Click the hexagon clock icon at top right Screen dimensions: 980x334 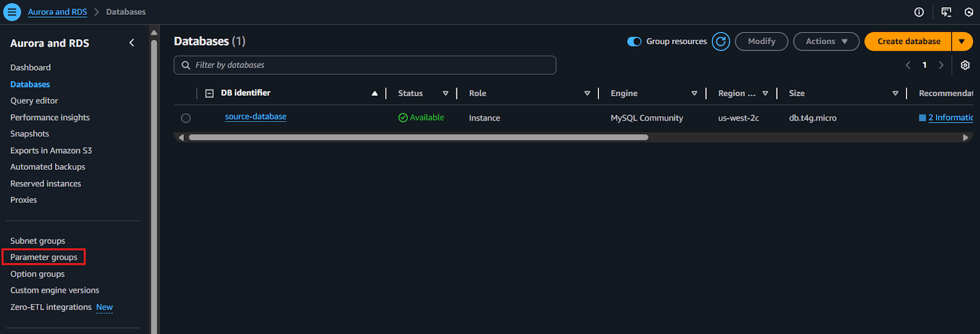point(969,12)
